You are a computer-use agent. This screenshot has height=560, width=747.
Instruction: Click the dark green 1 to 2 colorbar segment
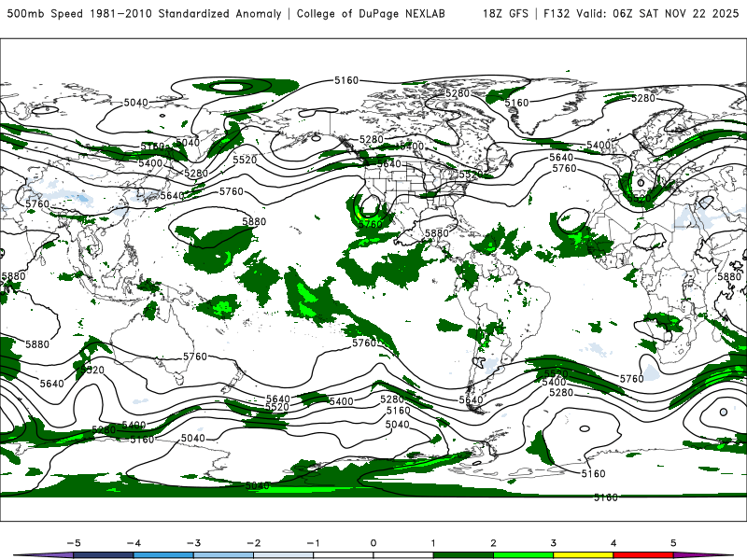click(463, 555)
